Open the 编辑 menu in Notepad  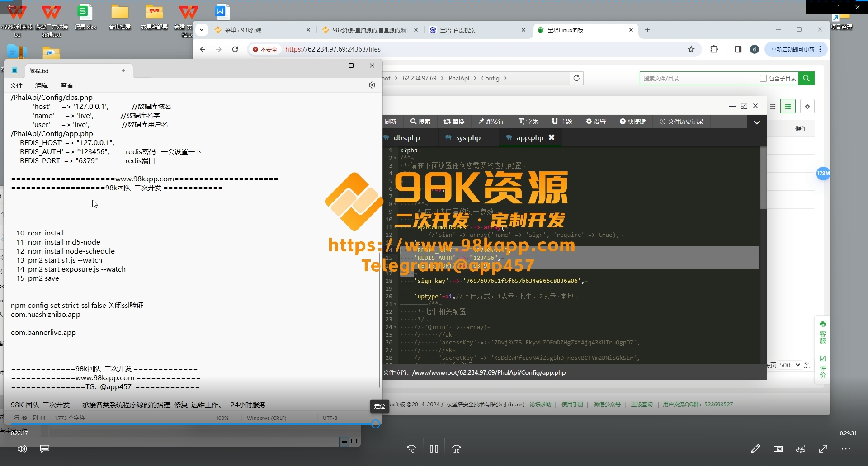(42, 85)
